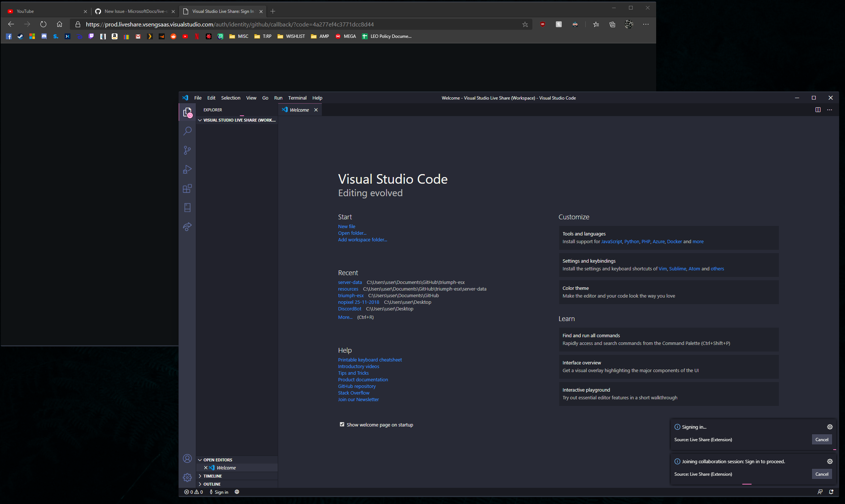Open the Selection menu
Screen dimensions: 845x504
231,98
